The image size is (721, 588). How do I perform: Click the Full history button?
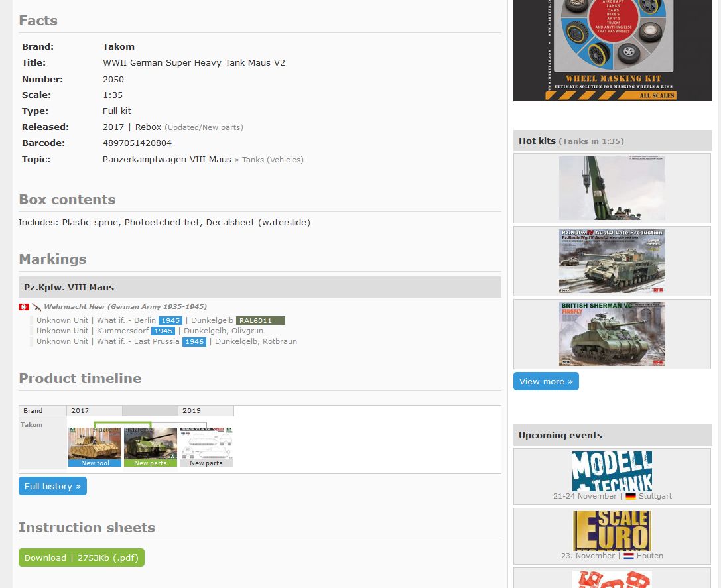[x=52, y=486]
